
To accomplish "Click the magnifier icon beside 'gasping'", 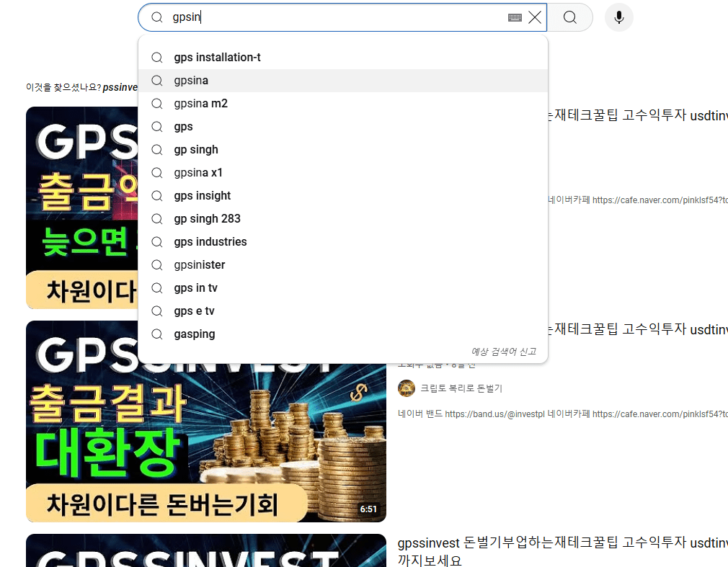I will (x=157, y=334).
